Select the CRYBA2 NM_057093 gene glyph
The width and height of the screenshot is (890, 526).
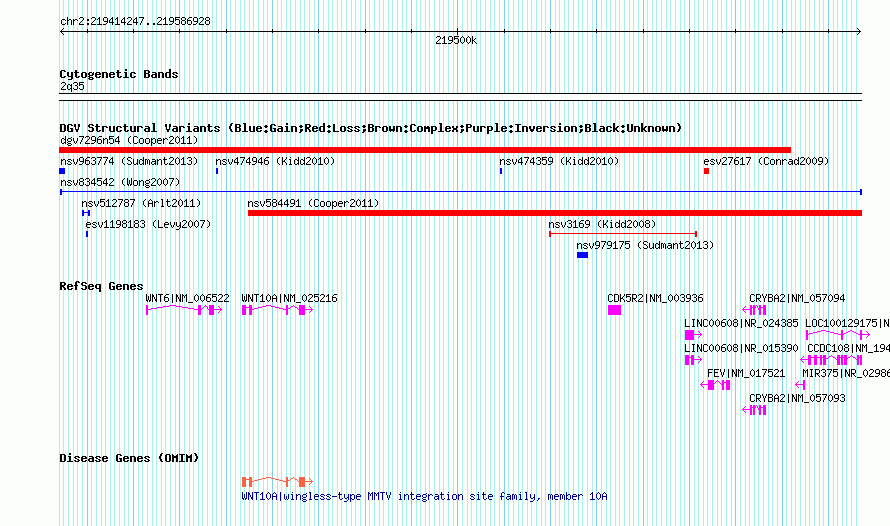point(754,410)
